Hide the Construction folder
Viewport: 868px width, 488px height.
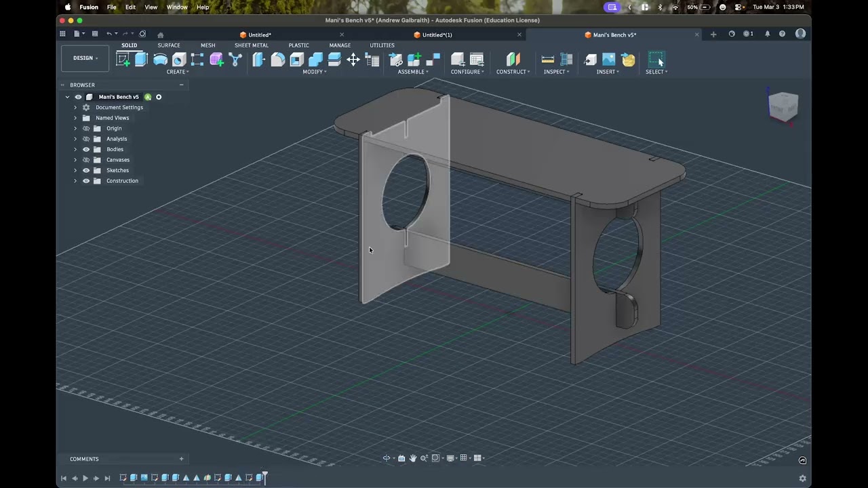86,181
